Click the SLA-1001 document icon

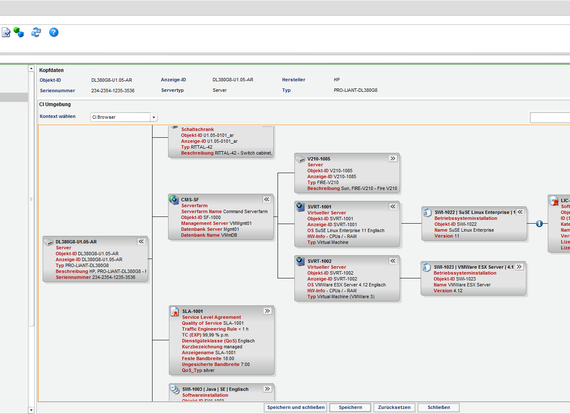(x=175, y=311)
